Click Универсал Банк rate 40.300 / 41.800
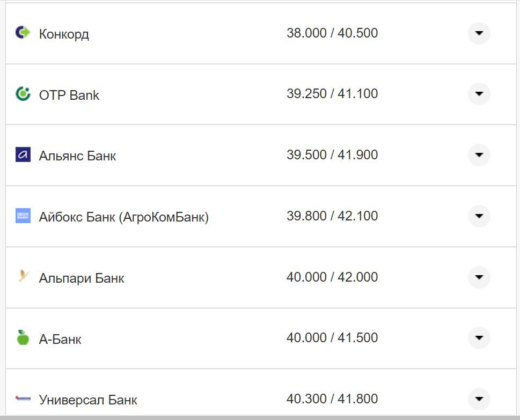 (x=332, y=399)
